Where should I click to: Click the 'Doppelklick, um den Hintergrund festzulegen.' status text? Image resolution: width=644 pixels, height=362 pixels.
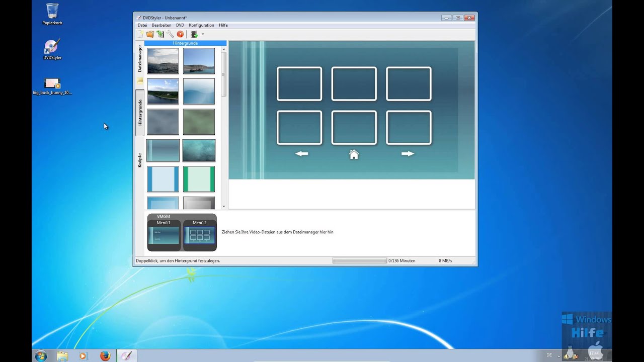point(178,261)
